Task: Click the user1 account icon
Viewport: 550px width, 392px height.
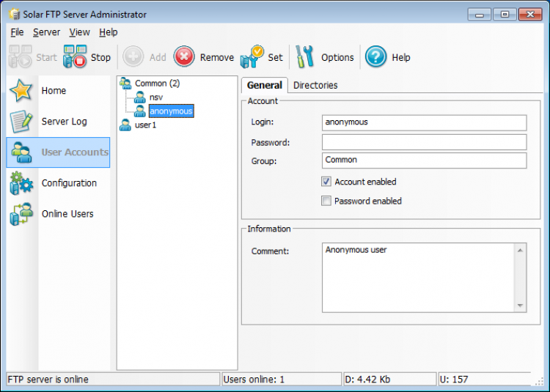Action: pyautogui.click(x=125, y=125)
